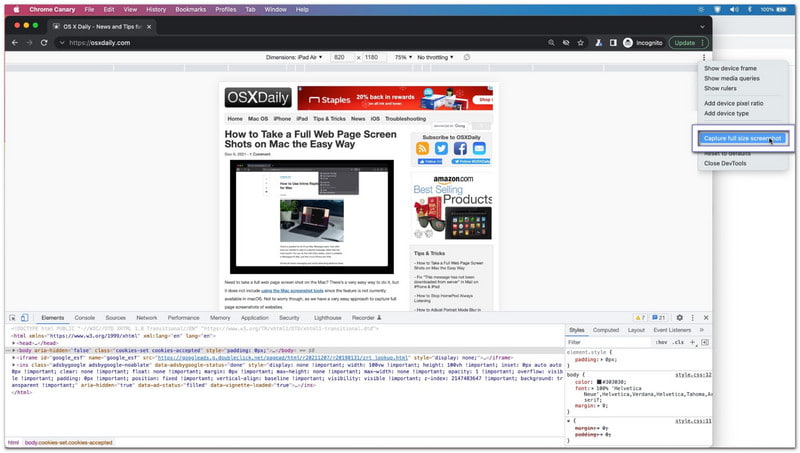The width and height of the screenshot is (800, 453).
Task: Click the inspect element picker icon
Action: click(12, 318)
